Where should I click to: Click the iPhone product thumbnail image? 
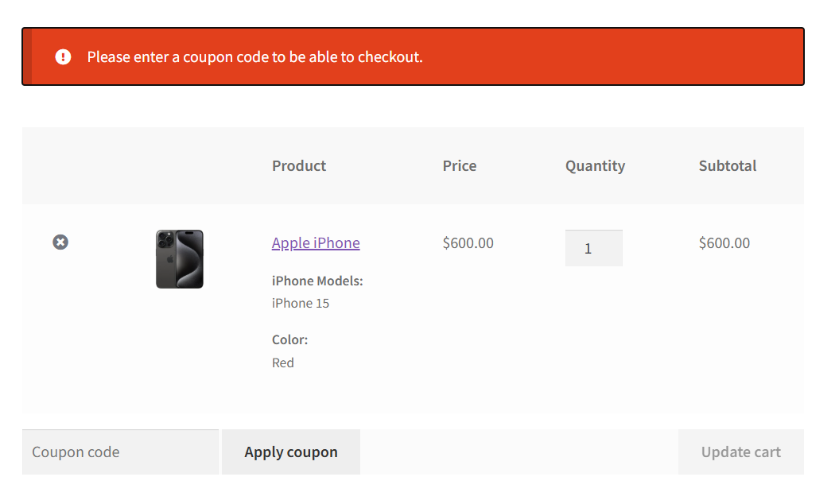[180, 259]
